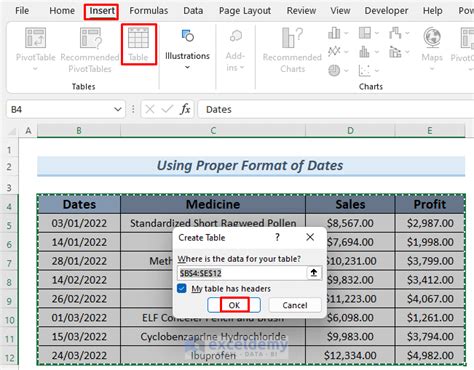
Task: Expand the scatter chart dropdown arrow
Action: (377, 71)
